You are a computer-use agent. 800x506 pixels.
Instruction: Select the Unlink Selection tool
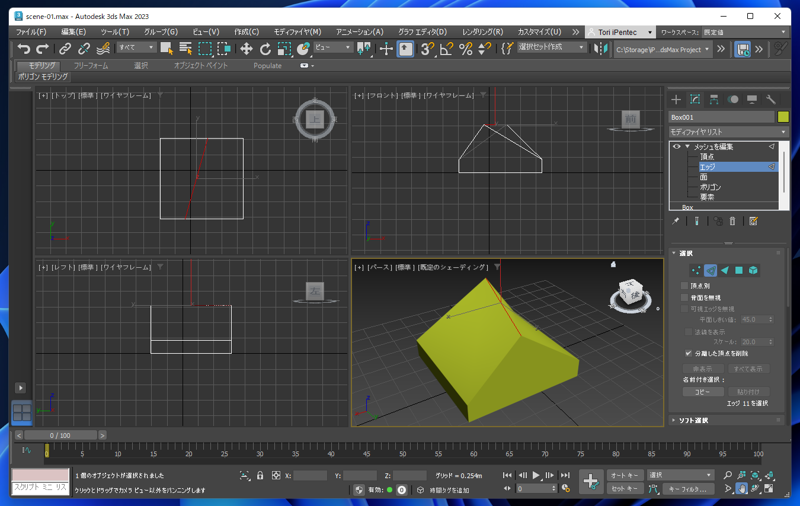84,48
